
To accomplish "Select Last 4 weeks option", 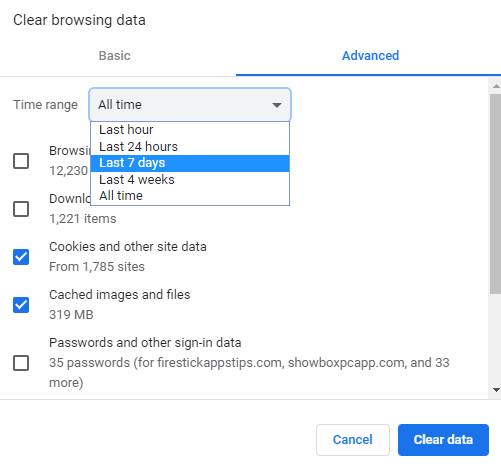I will (x=190, y=180).
